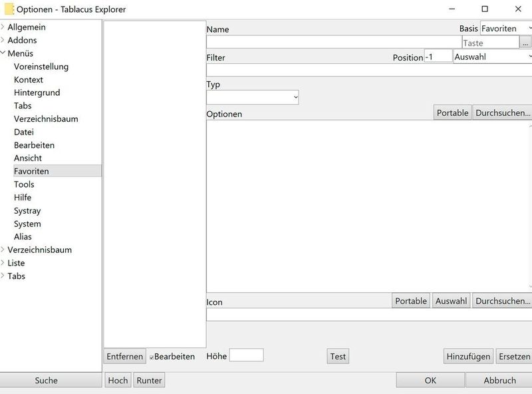Image resolution: width=532 pixels, height=394 pixels.
Task: Click the Name input field
Action: point(334,42)
